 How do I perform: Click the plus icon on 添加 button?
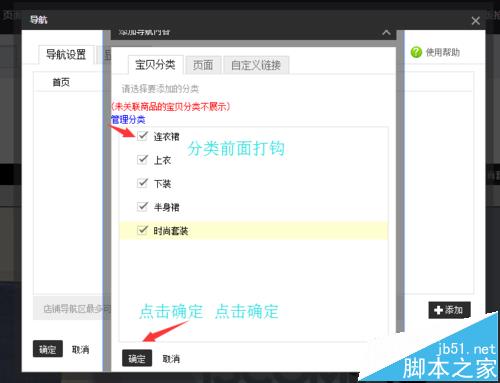tap(438, 310)
